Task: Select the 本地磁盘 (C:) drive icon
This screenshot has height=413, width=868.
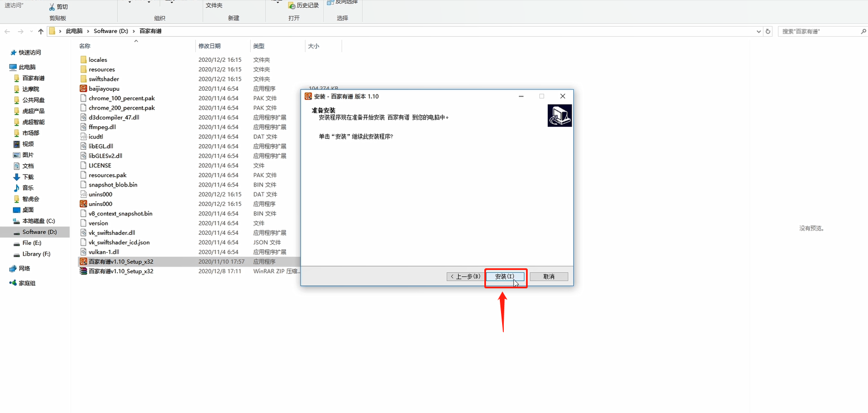Action: 17,221
